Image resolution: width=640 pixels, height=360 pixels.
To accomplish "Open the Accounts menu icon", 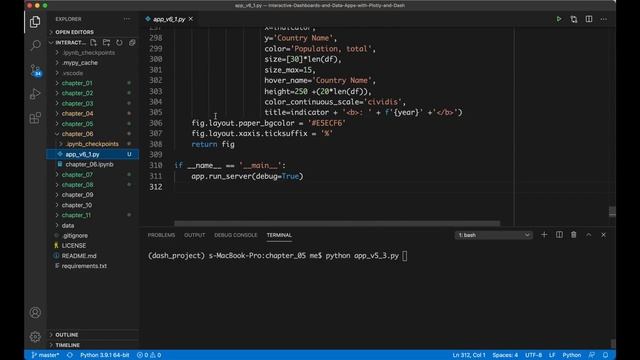I will click(x=35, y=313).
